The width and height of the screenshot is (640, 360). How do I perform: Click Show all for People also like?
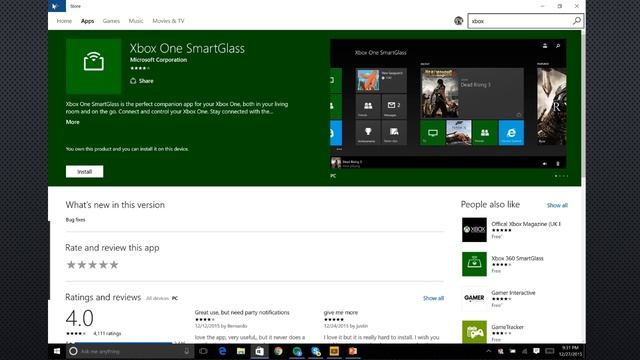coord(557,205)
